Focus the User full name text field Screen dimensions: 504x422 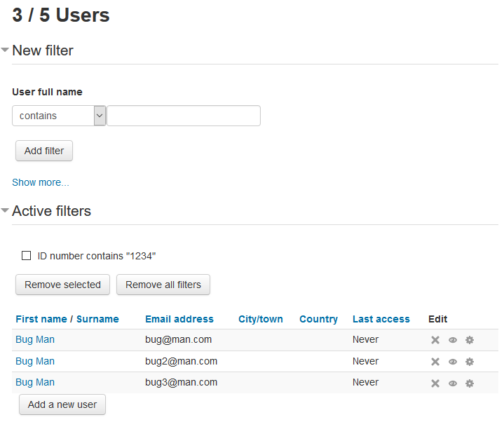[x=184, y=116]
